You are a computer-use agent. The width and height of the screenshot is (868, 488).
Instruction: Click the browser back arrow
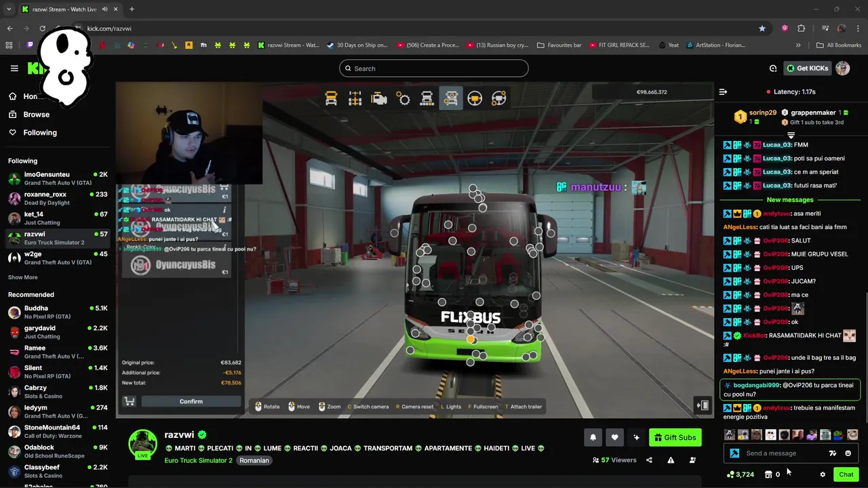pos(9,28)
